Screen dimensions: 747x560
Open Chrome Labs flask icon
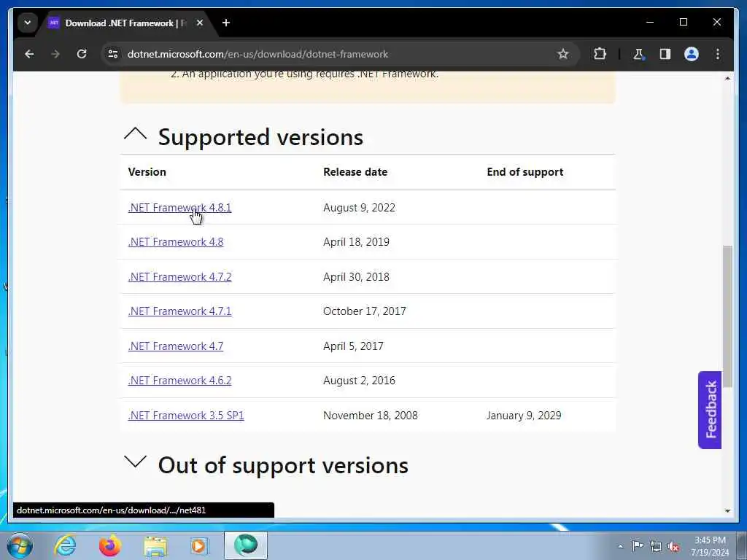638,54
